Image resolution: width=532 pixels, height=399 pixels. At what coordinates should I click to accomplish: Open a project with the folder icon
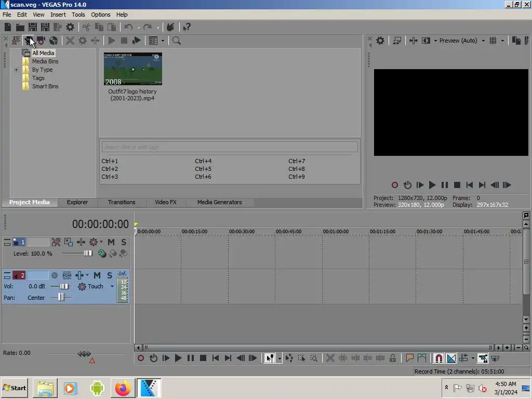point(20,27)
